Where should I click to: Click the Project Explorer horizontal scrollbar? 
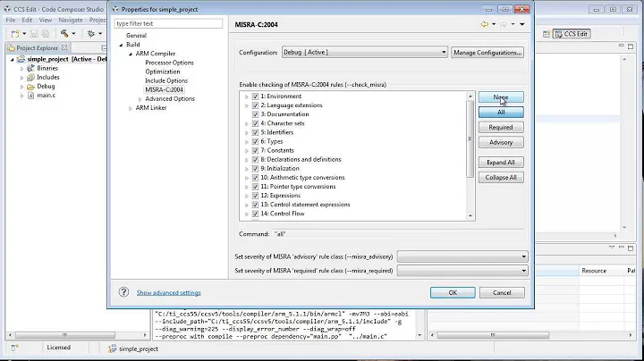click(x=65, y=335)
